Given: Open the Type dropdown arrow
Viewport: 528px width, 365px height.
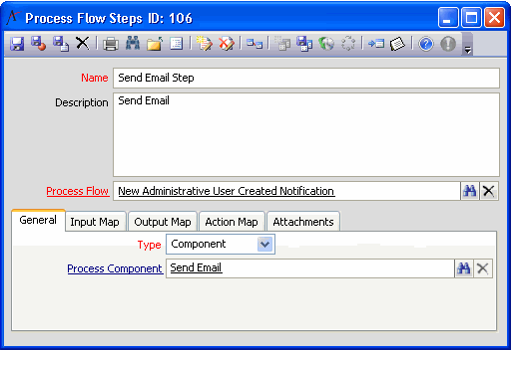Looking at the screenshot, I should point(265,244).
